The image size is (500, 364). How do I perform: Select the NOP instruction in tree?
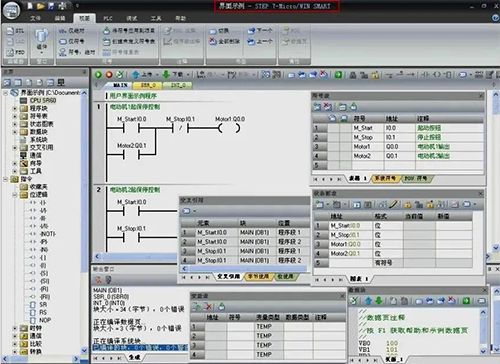coord(45,320)
